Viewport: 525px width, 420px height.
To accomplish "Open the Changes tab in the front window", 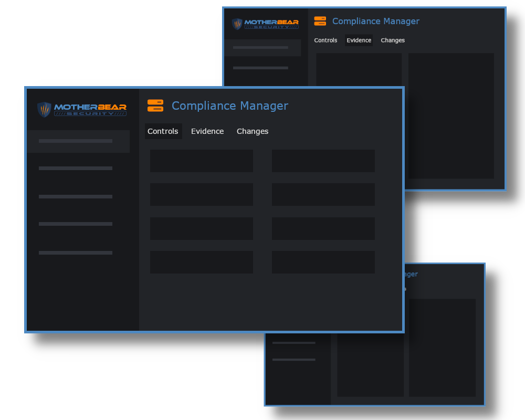I will [x=253, y=131].
